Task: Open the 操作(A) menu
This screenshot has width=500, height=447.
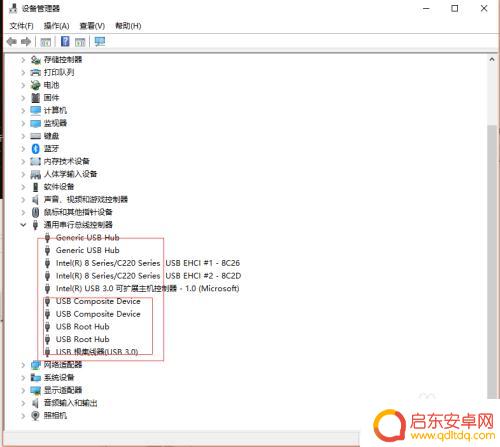Action: (57, 26)
